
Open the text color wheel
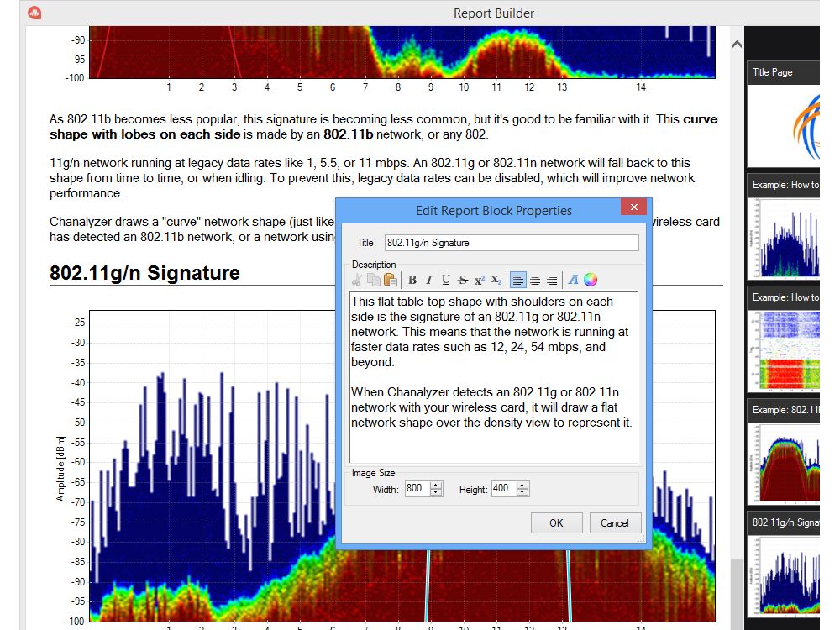point(591,280)
